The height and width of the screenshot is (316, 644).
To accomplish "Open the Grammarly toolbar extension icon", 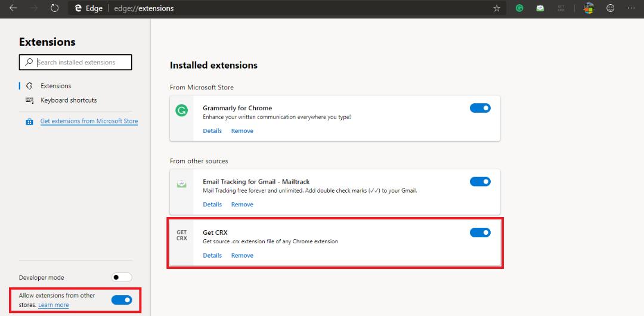I will tap(519, 8).
